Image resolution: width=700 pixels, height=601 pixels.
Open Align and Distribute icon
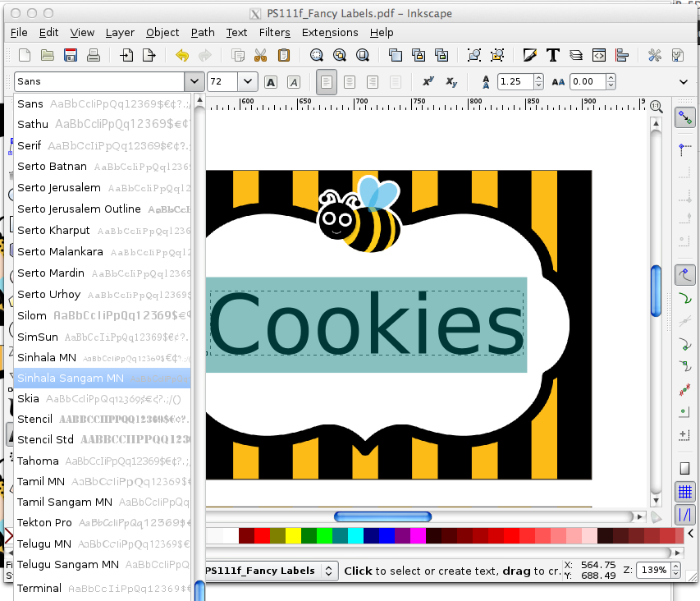622,55
